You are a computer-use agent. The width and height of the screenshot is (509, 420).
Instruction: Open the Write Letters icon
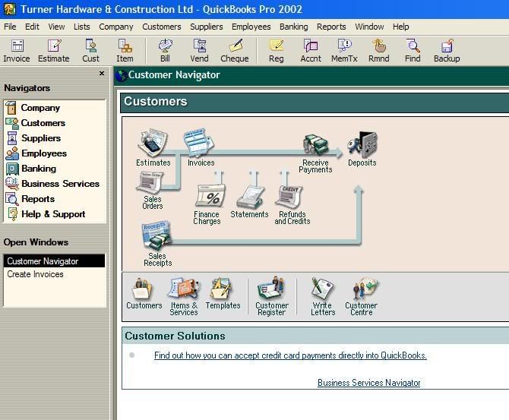323,296
